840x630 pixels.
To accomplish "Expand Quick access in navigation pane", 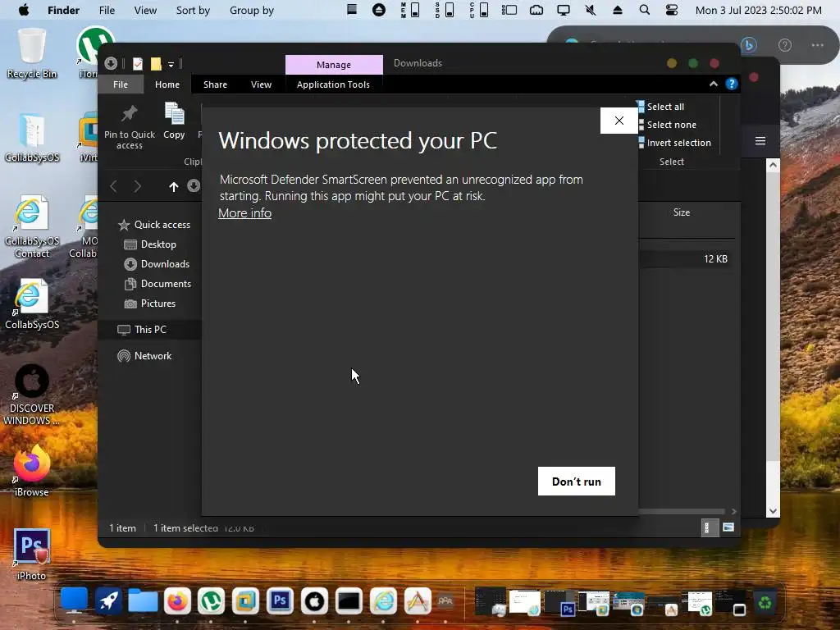I will click(153, 225).
